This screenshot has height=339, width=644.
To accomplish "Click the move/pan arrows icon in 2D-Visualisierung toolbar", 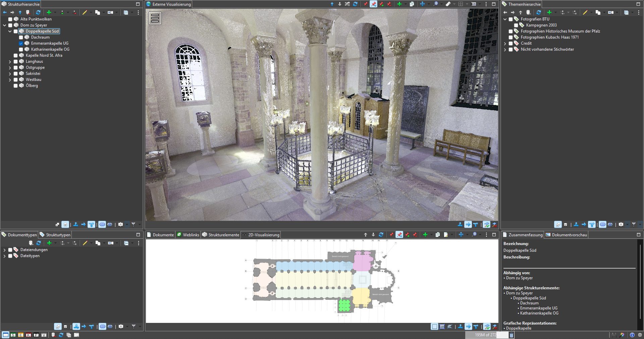I will [461, 235].
